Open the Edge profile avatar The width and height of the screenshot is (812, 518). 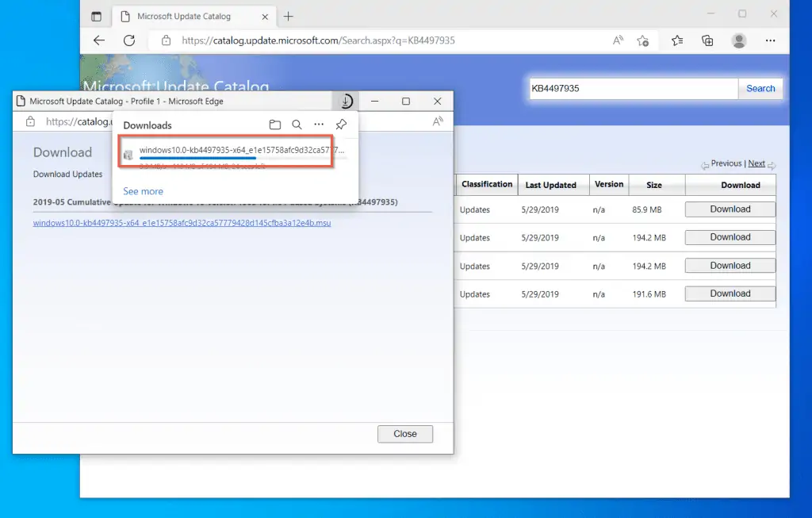[739, 40]
